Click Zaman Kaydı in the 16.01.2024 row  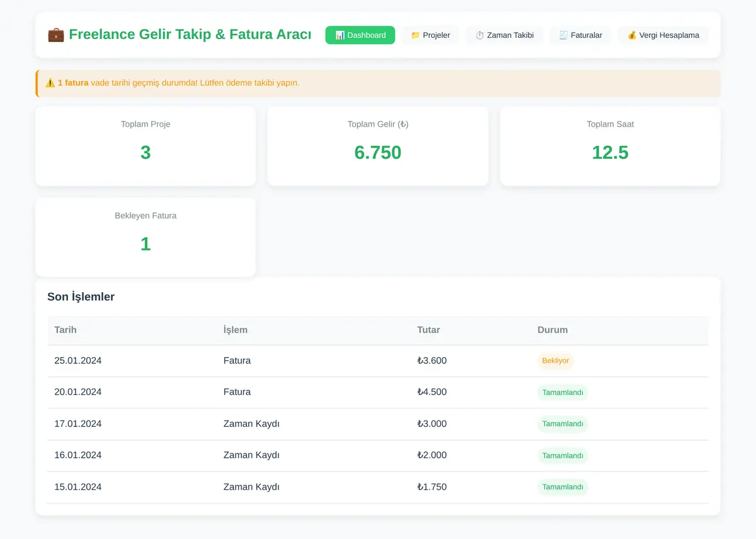(251, 455)
